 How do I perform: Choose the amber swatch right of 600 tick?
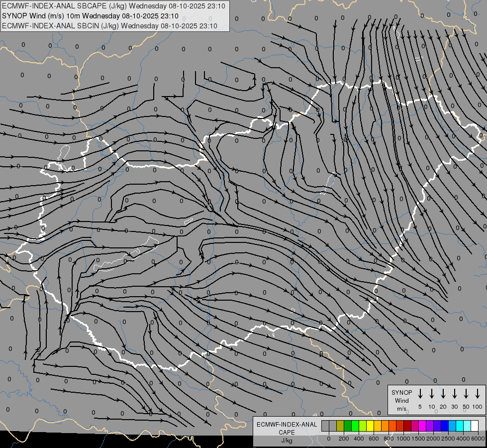click(x=378, y=426)
